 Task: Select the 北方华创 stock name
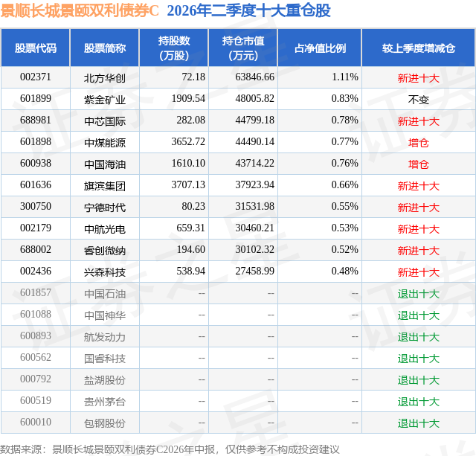(x=105, y=78)
